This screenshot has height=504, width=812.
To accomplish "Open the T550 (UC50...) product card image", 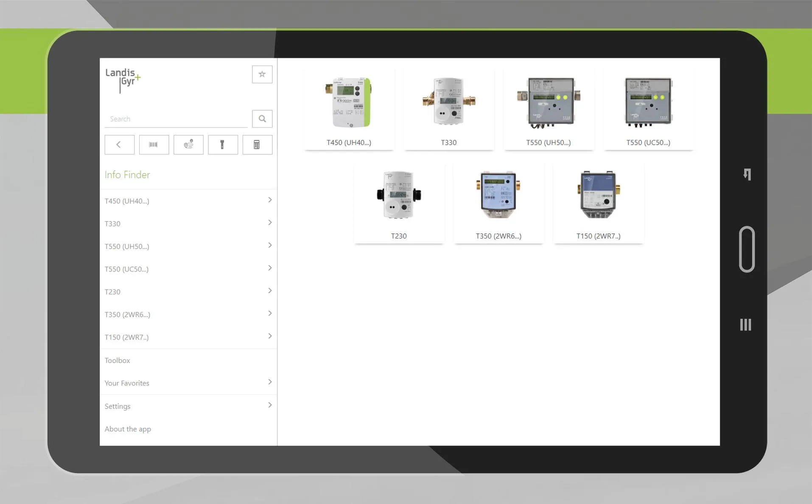I will click(648, 102).
